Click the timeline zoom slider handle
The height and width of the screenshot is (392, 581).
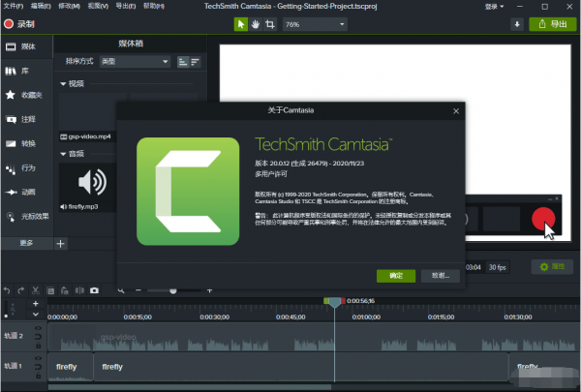[x=173, y=290]
